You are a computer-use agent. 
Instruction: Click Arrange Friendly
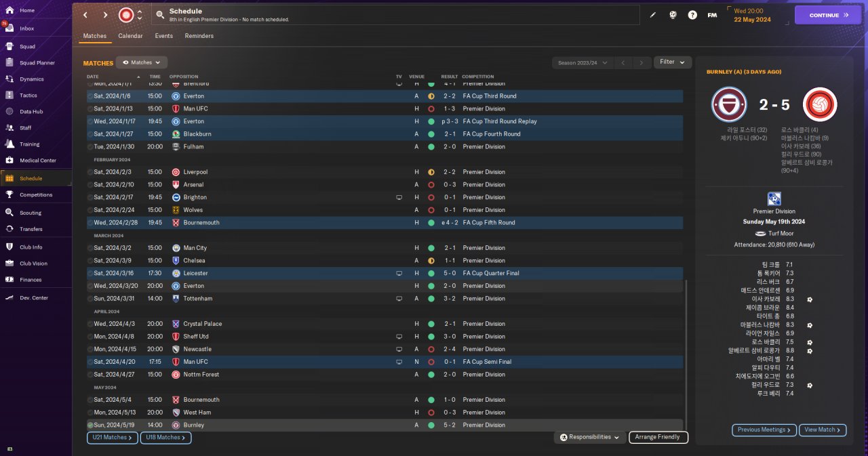click(658, 438)
